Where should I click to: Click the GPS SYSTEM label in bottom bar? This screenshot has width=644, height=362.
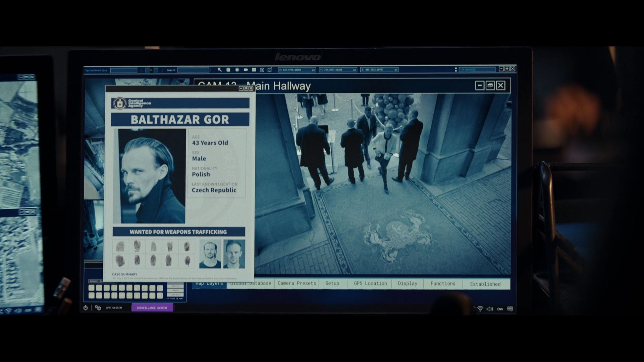pos(114,308)
